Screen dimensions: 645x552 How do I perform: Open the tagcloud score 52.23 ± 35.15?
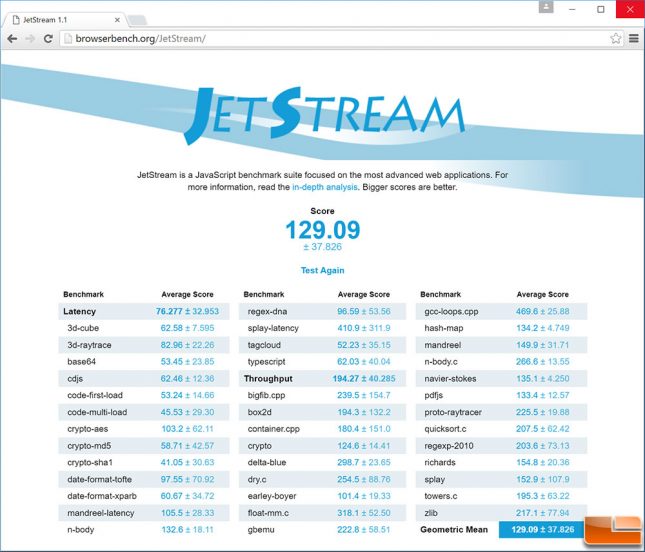click(364, 345)
